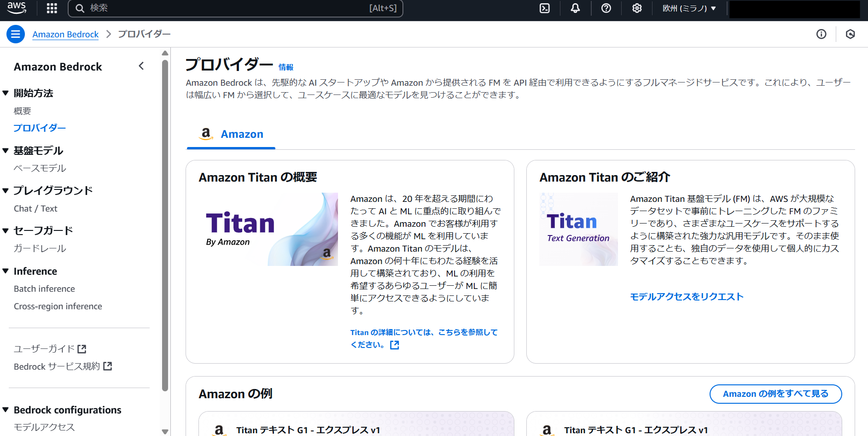Select the Amazon provider tab
Screen dimensions: 868x436
231,134
